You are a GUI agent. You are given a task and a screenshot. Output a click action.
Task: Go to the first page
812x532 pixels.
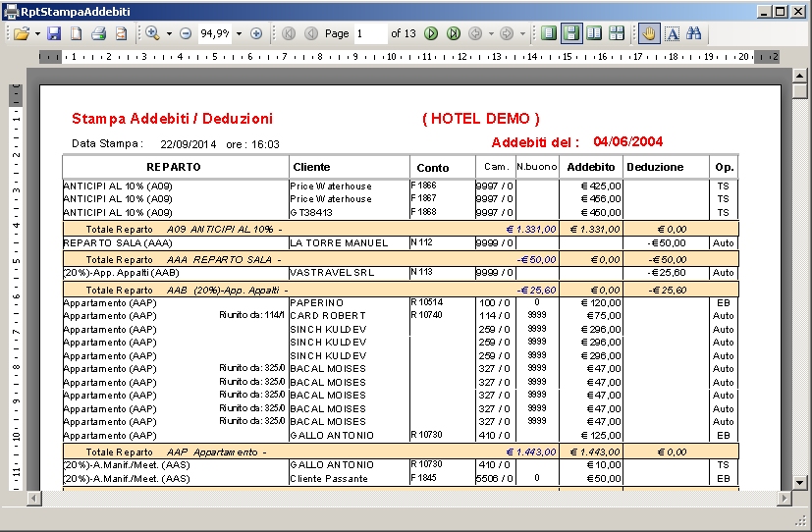(289, 33)
